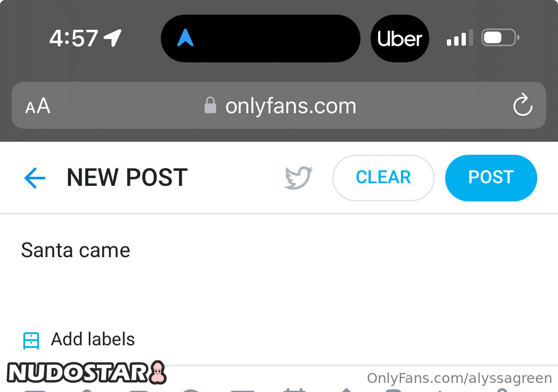The height and width of the screenshot is (392, 558).
Task: Click the NUDOSTAR watermark logo
Action: pos(87,372)
